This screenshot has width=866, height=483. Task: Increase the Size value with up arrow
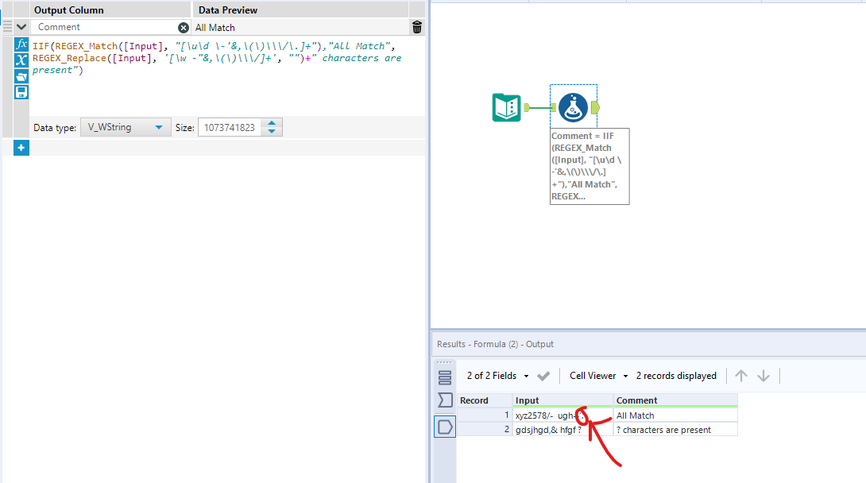pyautogui.click(x=272, y=123)
